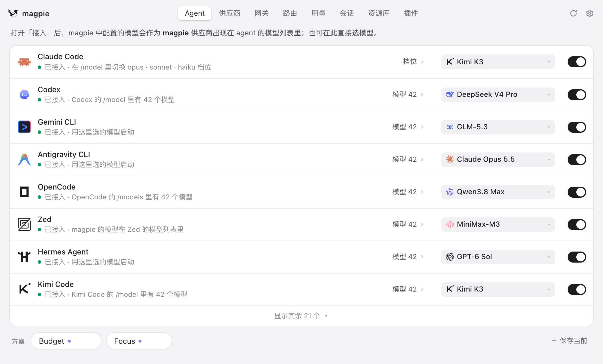Select the Budget scheme button
The image size is (603, 364).
[66, 341]
